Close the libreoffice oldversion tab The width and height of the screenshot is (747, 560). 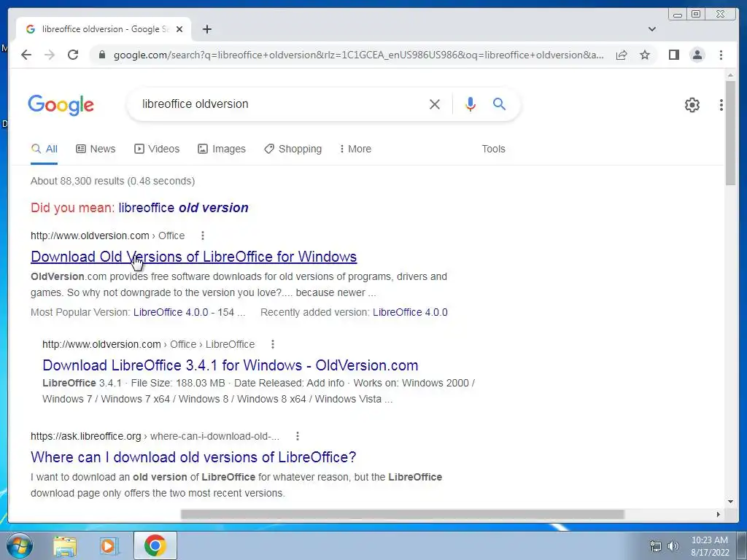point(179,29)
